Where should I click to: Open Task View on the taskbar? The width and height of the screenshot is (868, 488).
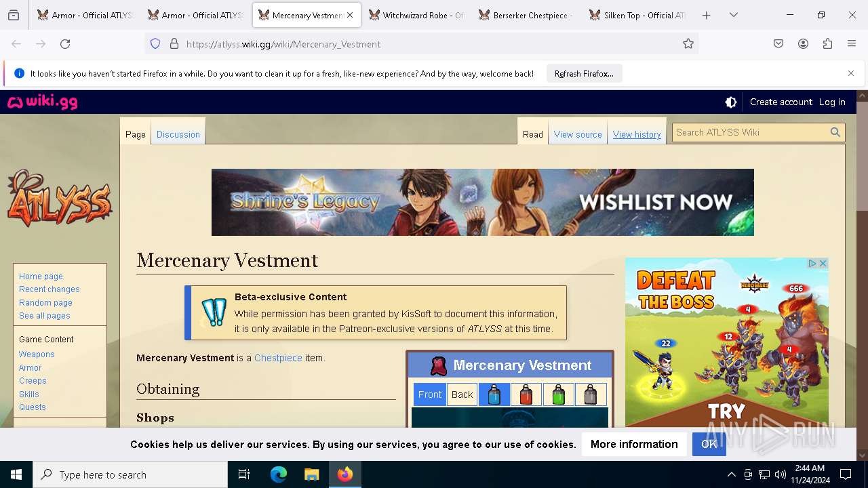coord(244,474)
